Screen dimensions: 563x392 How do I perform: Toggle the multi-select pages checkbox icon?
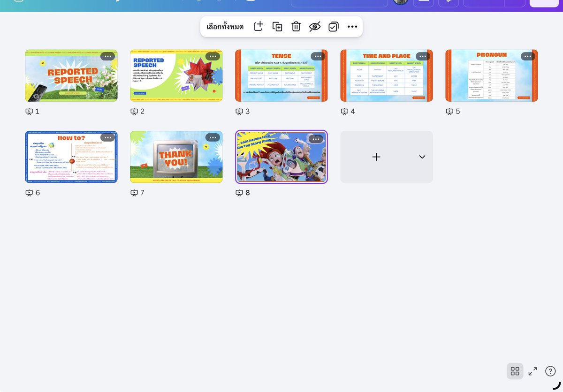(333, 26)
